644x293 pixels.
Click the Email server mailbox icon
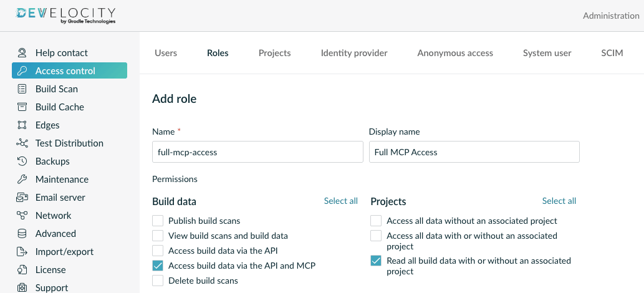tap(22, 197)
